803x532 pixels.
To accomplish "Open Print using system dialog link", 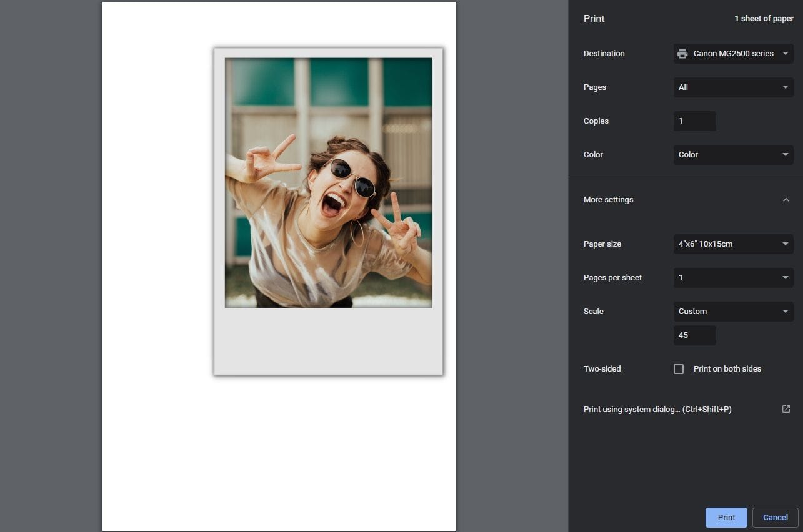I will coord(657,410).
